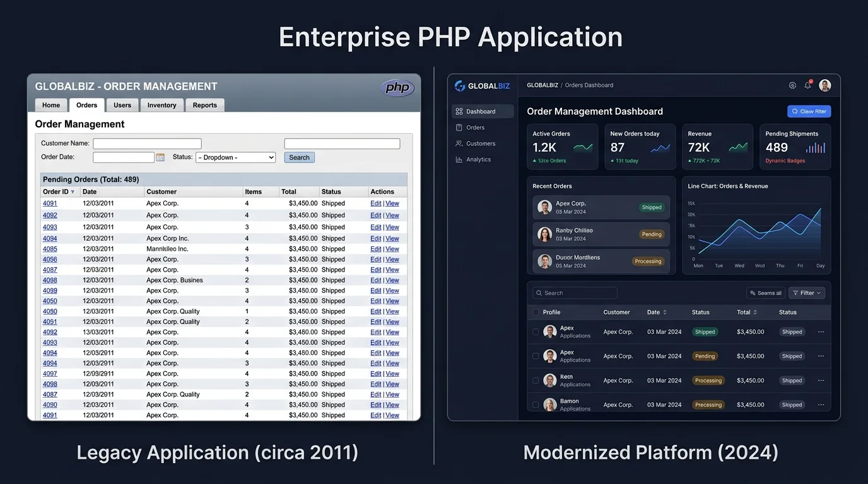The image size is (868, 484).
Task: Click the Apex Corp. Busines customer cell
Action: pos(175,280)
